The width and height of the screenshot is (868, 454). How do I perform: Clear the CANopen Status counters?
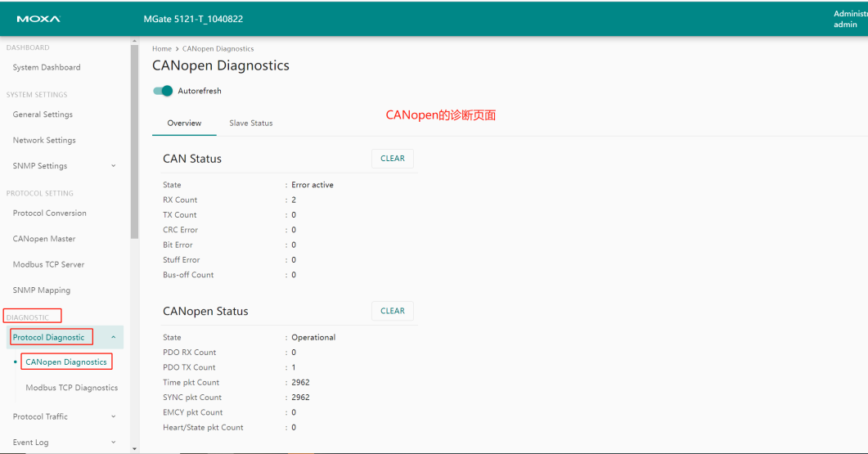393,311
